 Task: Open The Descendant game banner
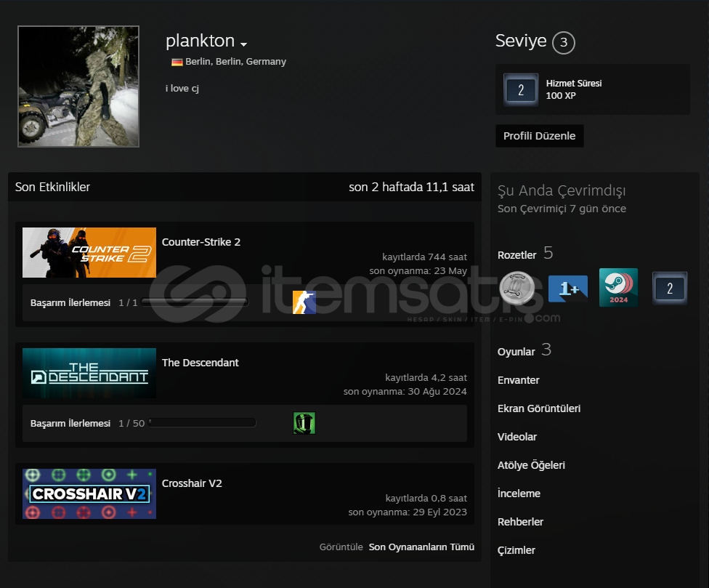click(89, 373)
